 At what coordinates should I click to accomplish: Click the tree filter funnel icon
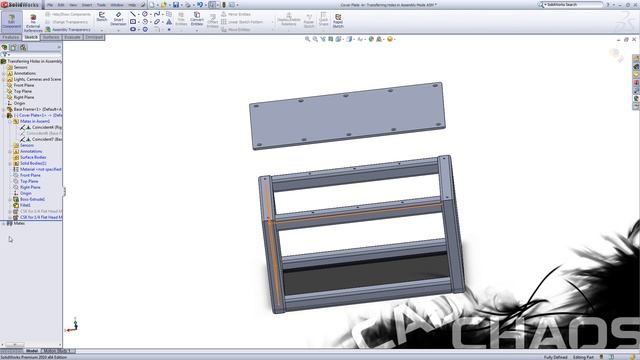(4, 54)
